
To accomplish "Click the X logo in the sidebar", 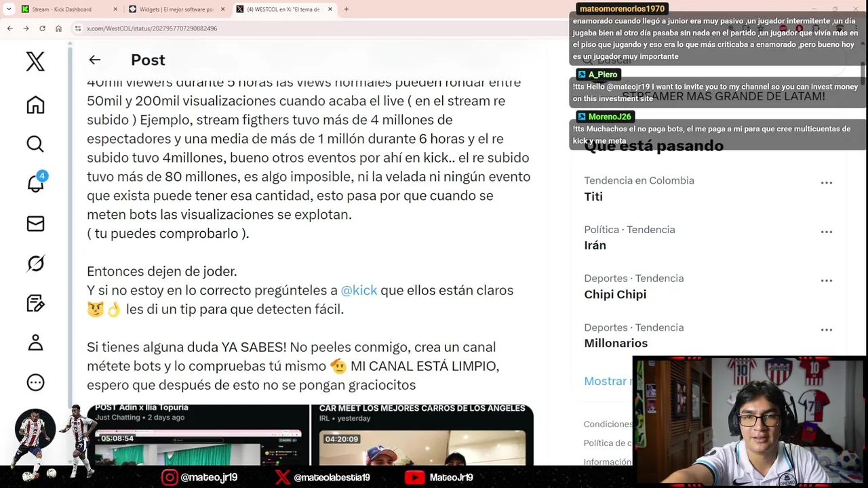I will [35, 61].
